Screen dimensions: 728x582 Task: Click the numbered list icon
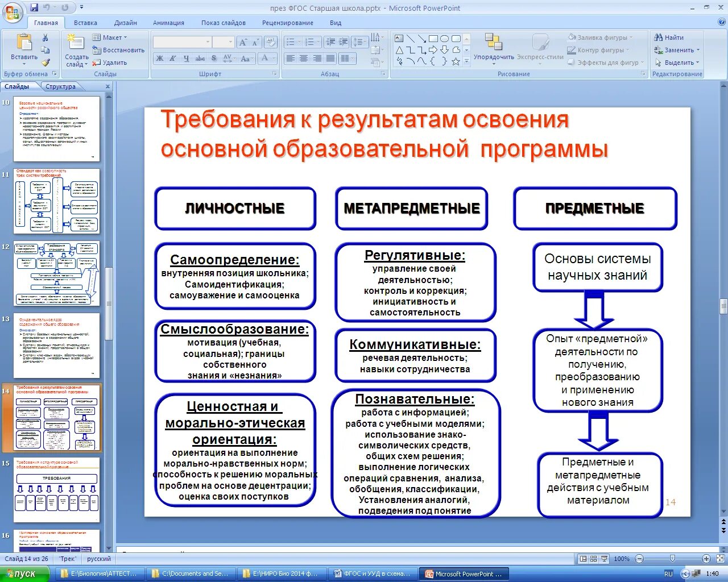click(x=309, y=42)
